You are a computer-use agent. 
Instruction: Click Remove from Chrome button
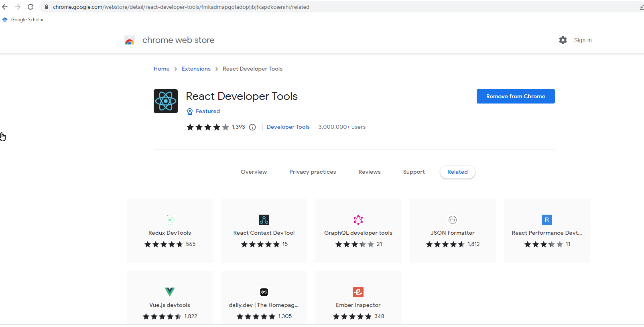516,96
